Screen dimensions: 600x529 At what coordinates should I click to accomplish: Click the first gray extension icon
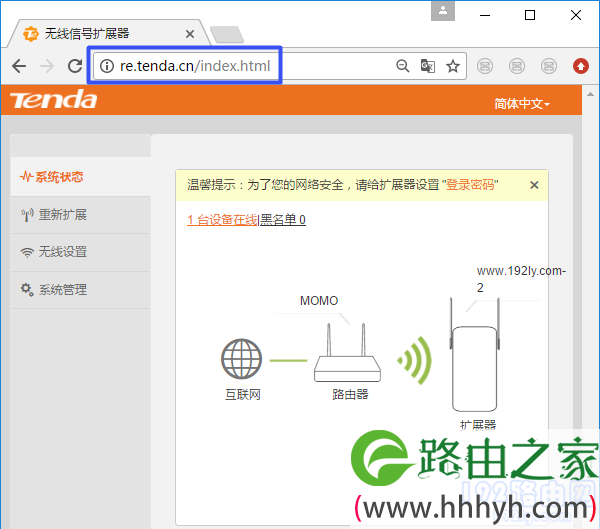[x=485, y=66]
